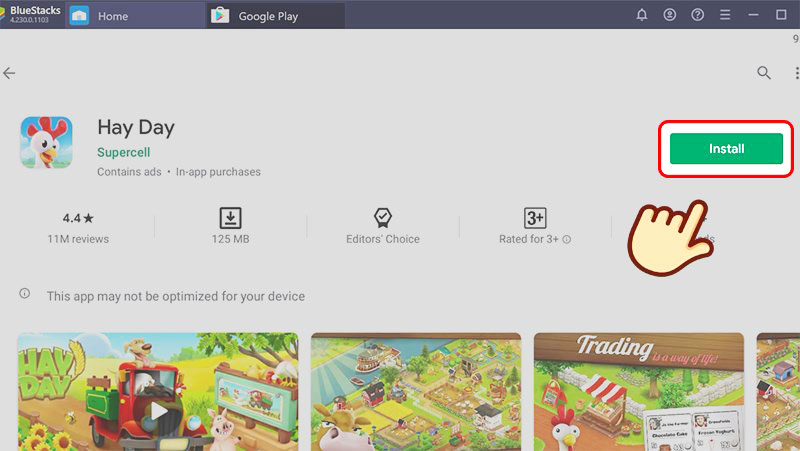Play the Hay Day trailer video
This screenshot has height=451, width=800.
[x=158, y=410]
